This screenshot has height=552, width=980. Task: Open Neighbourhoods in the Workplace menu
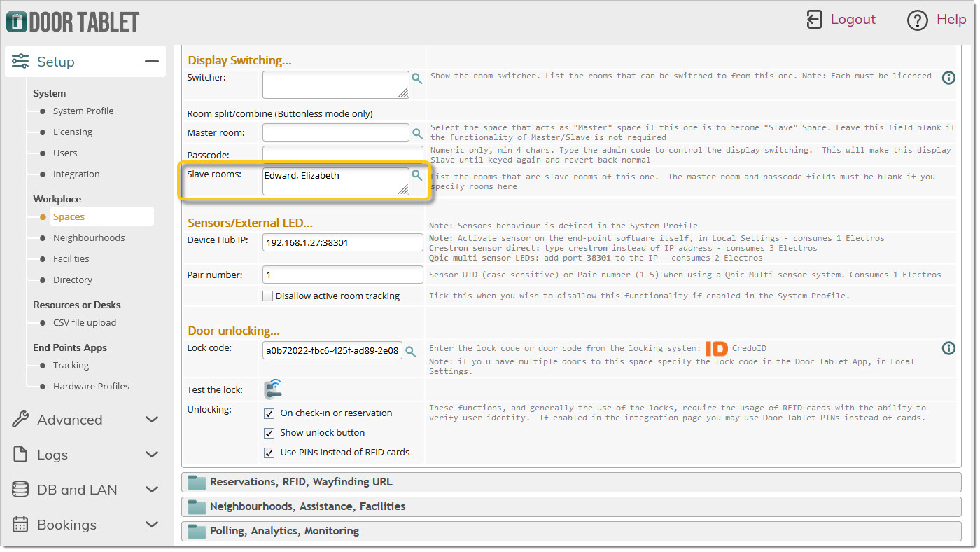[89, 238]
